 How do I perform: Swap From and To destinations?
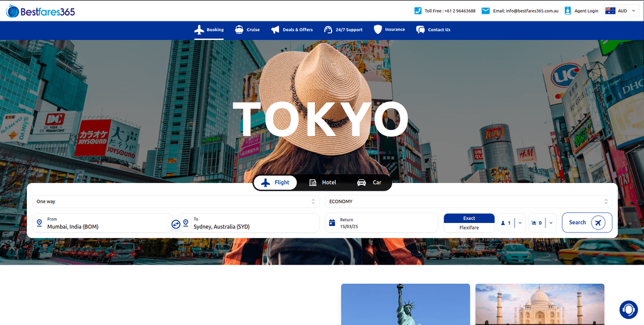pyautogui.click(x=176, y=224)
